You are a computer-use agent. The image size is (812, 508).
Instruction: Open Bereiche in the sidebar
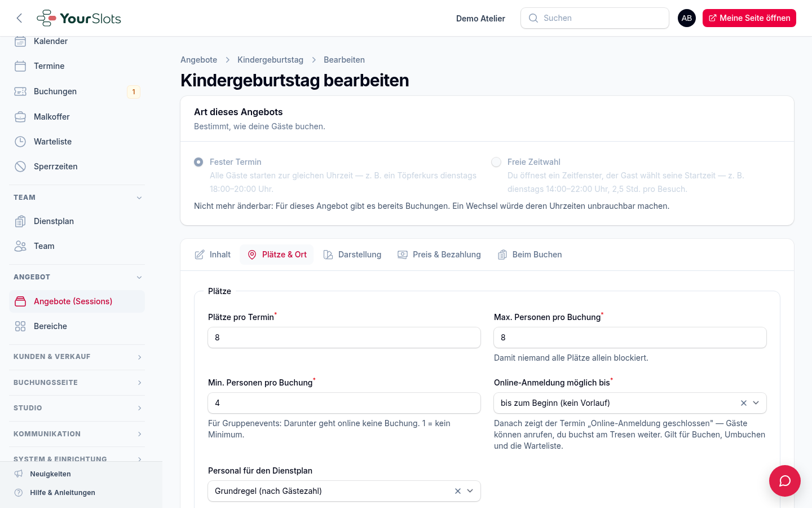coord(77,326)
